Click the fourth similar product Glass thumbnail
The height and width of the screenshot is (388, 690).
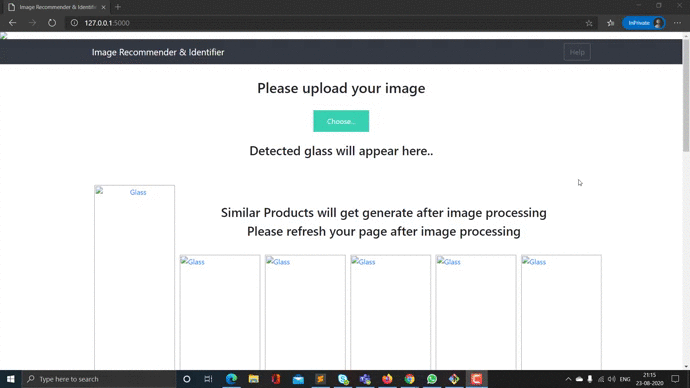pyautogui.click(x=476, y=312)
